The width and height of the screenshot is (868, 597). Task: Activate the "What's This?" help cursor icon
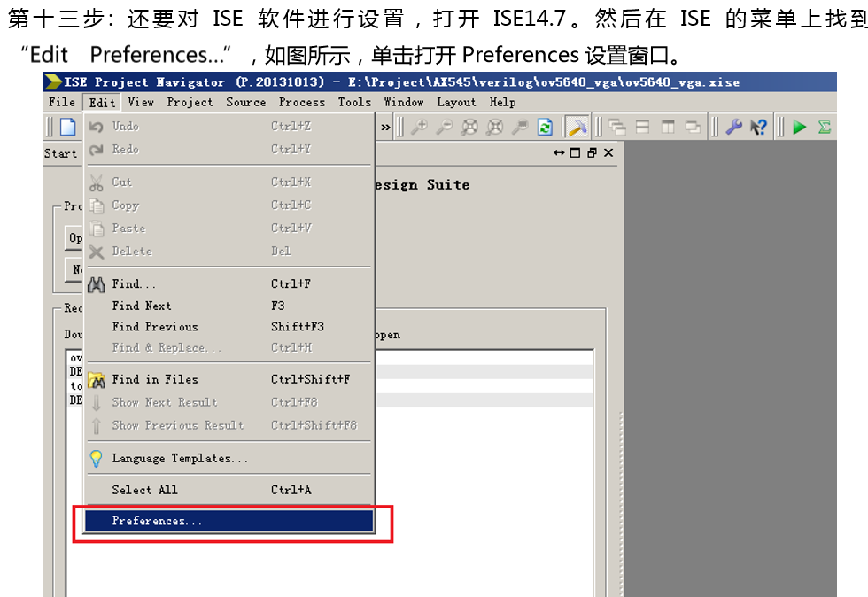(758, 127)
